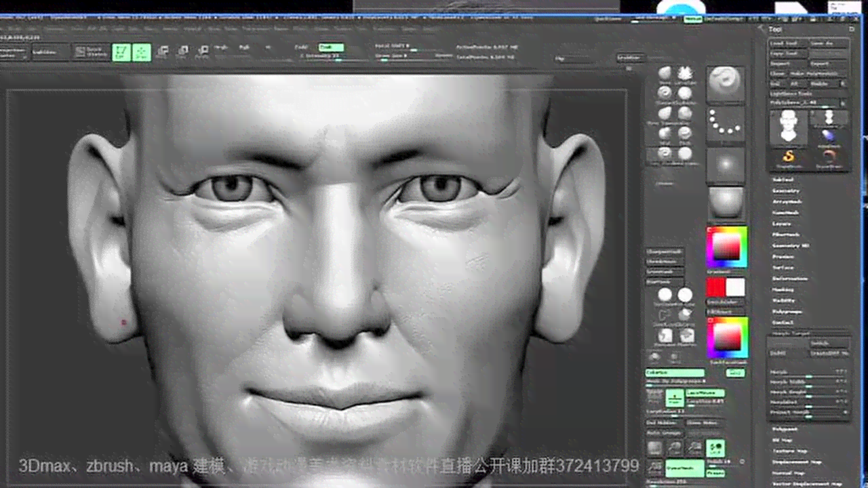Open the dotted stroke type thumbnail
The width and height of the screenshot is (868, 488).
[726, 125]
